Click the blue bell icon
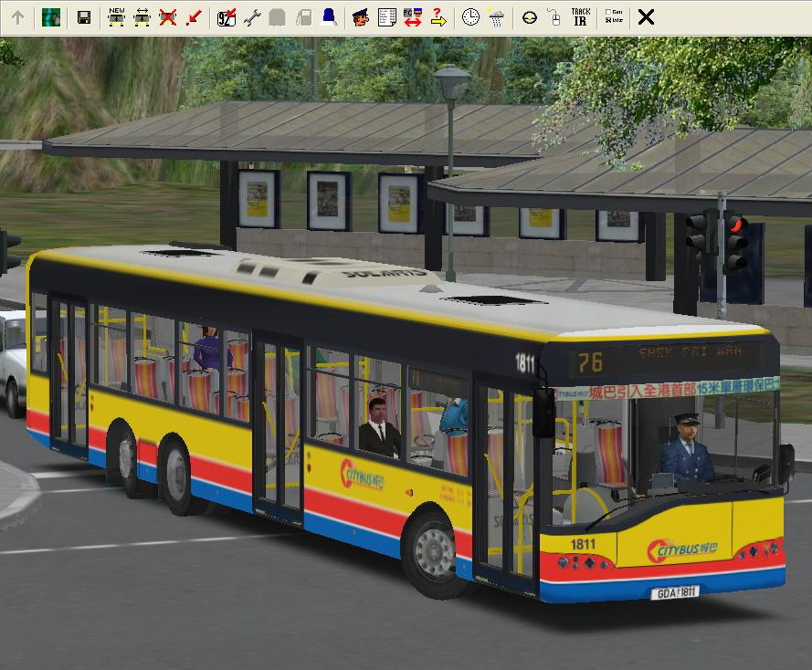Screen dimensions: 812x670 click(329, 17)
